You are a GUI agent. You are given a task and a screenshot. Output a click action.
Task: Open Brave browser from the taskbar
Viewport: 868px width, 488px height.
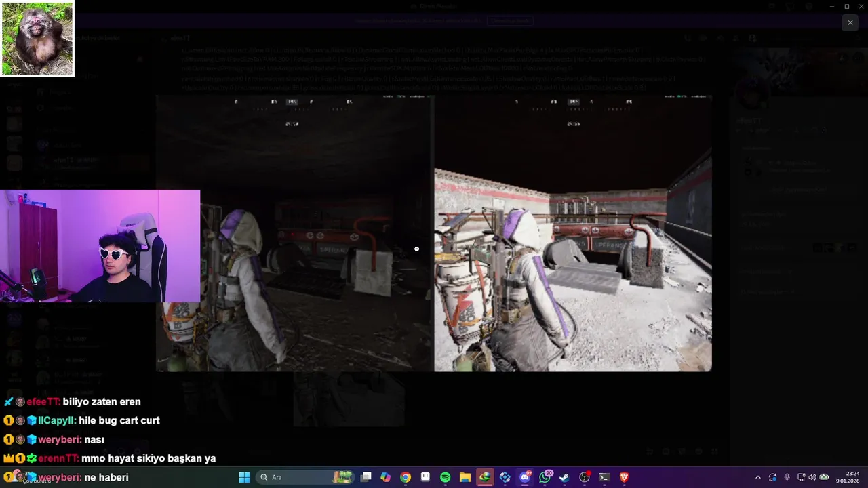tap(624, 477)
